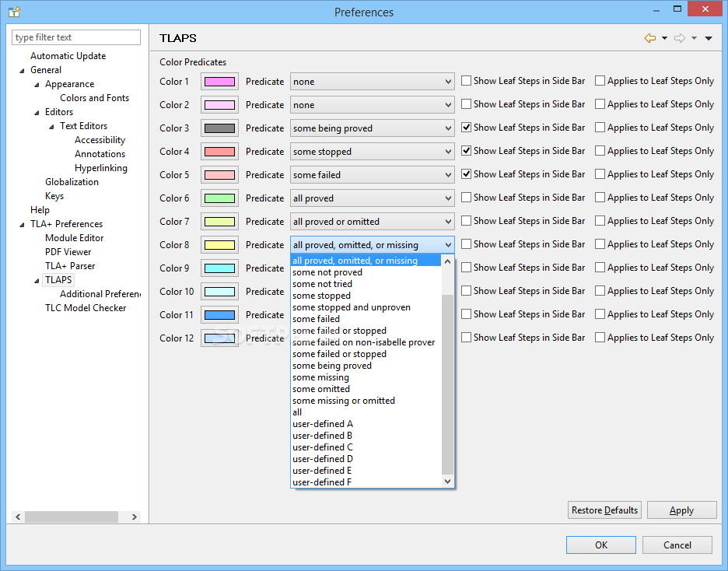Pick the light pink Color 2 swatch

(x=219, y=105)
